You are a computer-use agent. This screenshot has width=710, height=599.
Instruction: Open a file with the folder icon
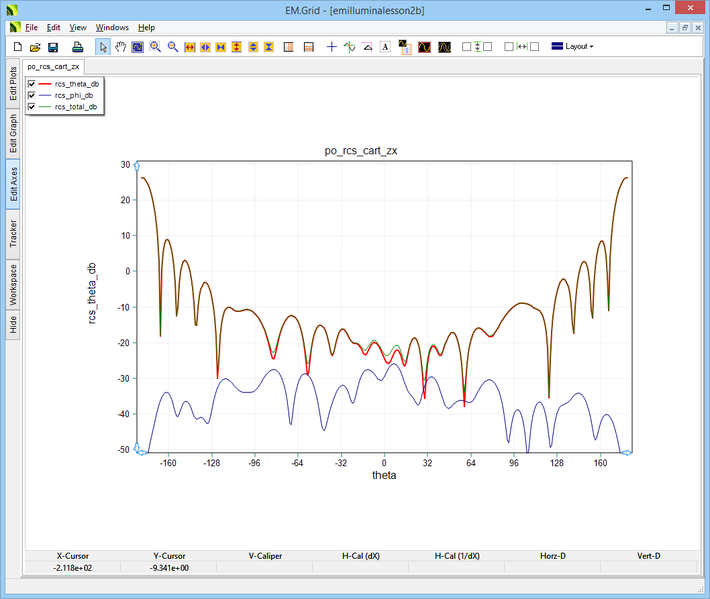(35, 47)
